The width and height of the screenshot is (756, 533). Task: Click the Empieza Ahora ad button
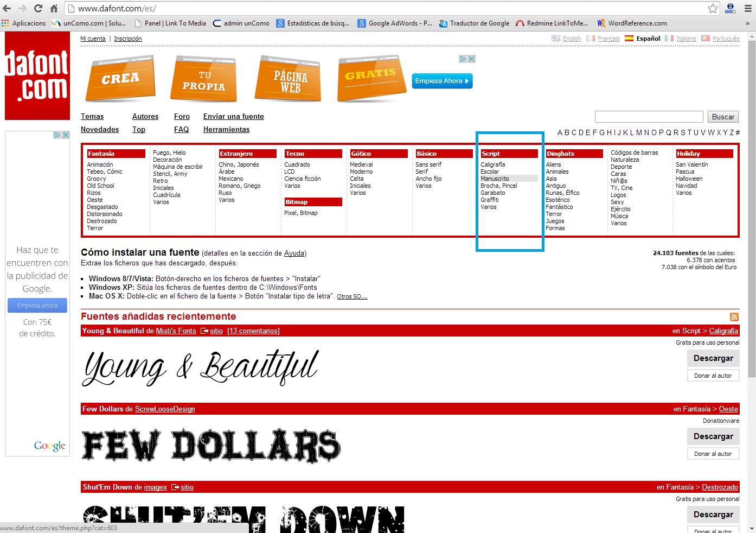pyautogui.click(x=441, y=81)
